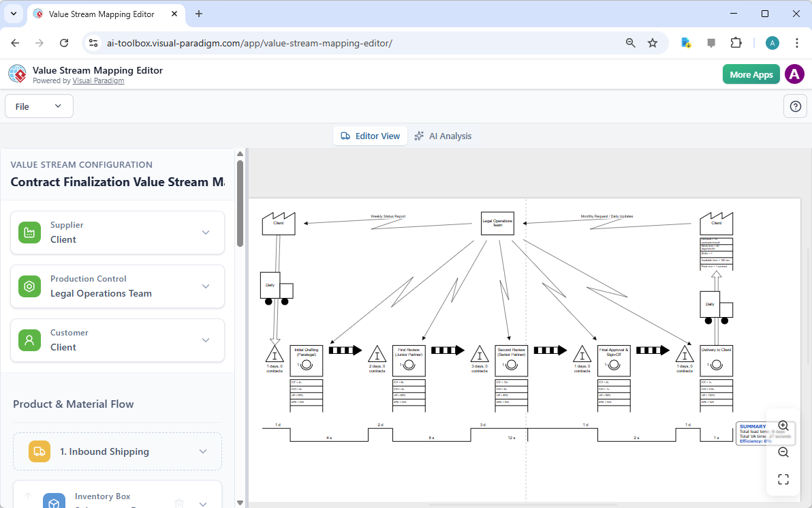Fit the diagram to the screen
Viewport: 812px width, 508px height.
click(783, 479)
